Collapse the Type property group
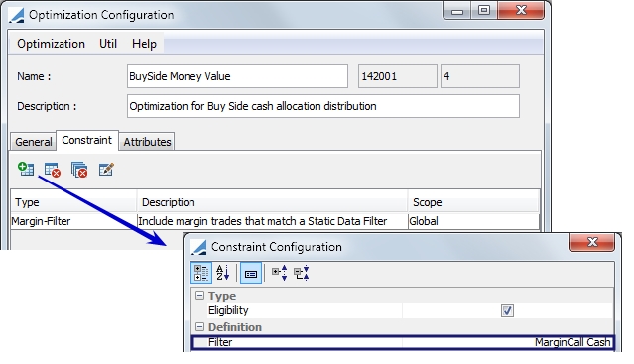Screen dimensions: 634x364 [x=199, y=296]
